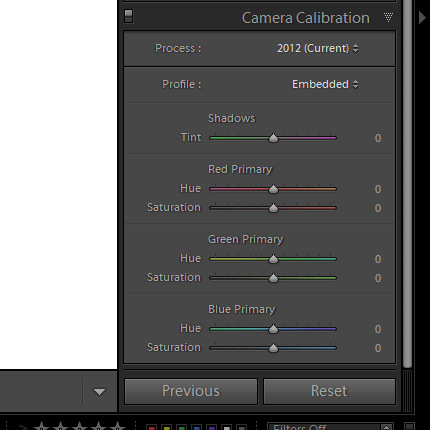Viewport: 430px width, 430px height.
Task: Select the blue color label filter
Action: coord(197,427)
